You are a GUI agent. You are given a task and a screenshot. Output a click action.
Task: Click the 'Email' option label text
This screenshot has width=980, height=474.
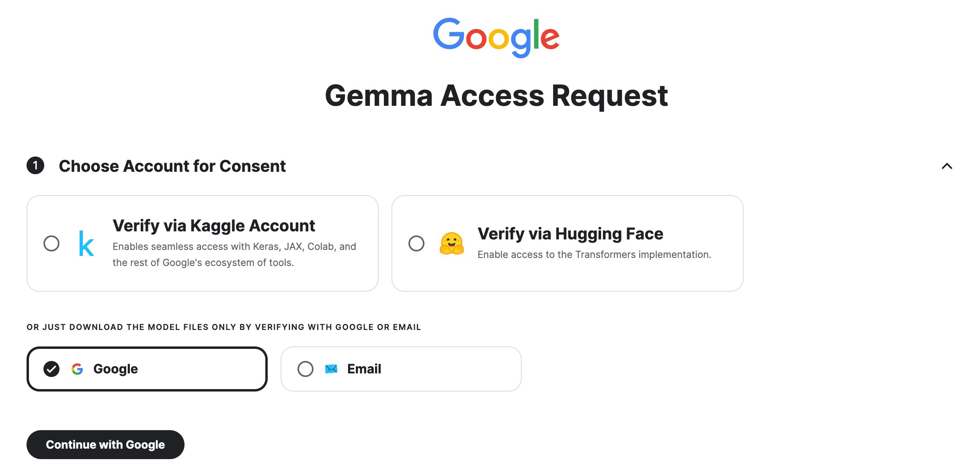[364, 369]
